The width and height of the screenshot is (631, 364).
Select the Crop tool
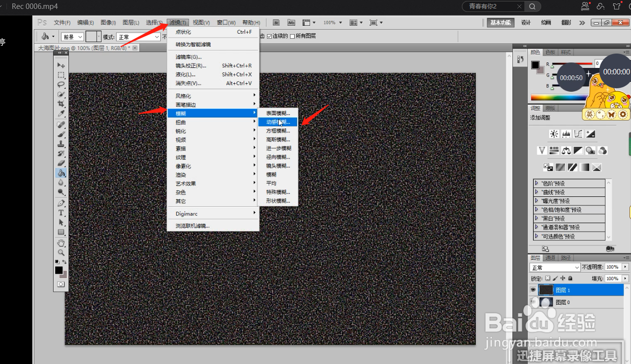point(61,104)
